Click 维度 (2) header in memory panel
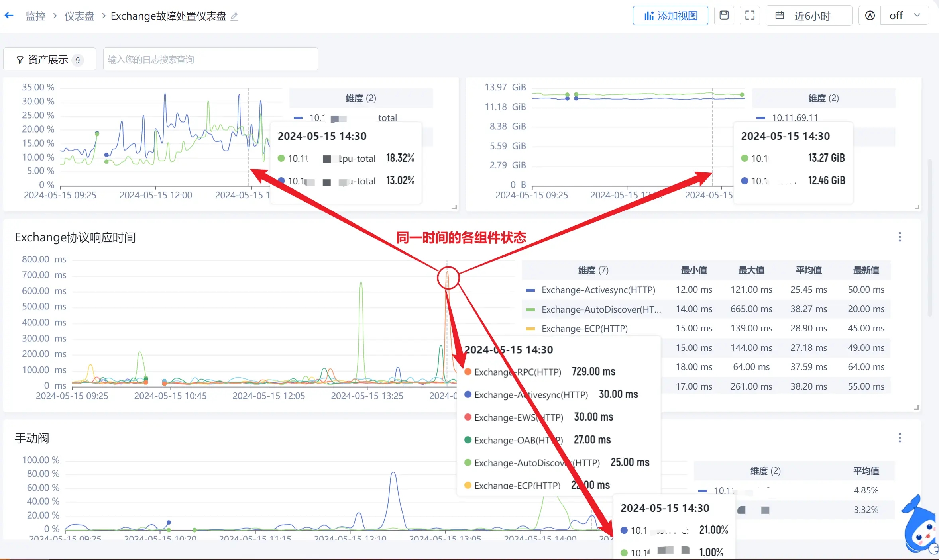The height and width of the screenshot is (560, 939). pos(823,98)
